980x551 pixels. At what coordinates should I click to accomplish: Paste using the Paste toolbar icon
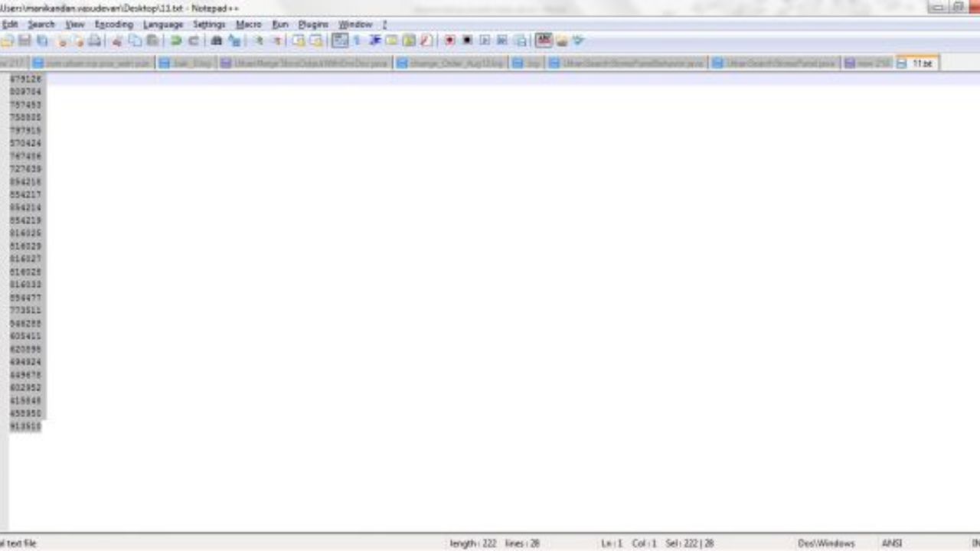[x=152, y=41]
